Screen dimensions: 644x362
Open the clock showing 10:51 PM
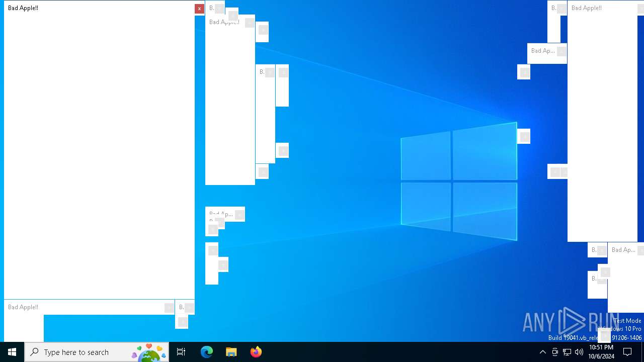click(601, 352)
